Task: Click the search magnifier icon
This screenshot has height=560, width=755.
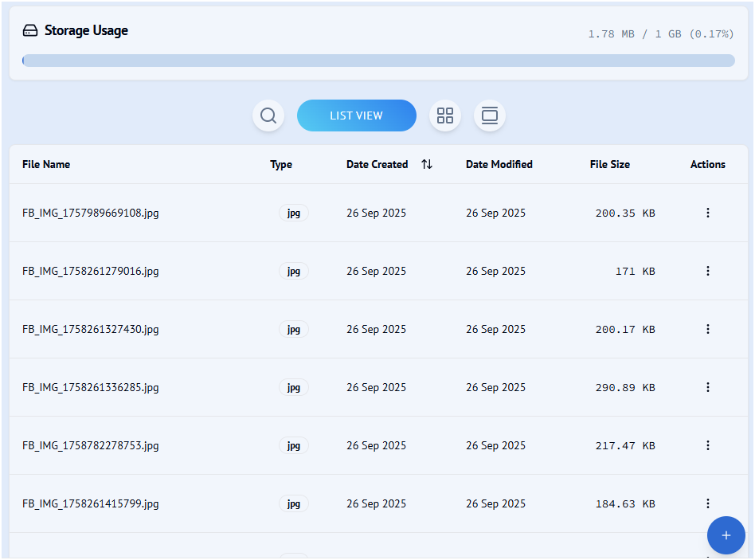Action: point(268,116)
